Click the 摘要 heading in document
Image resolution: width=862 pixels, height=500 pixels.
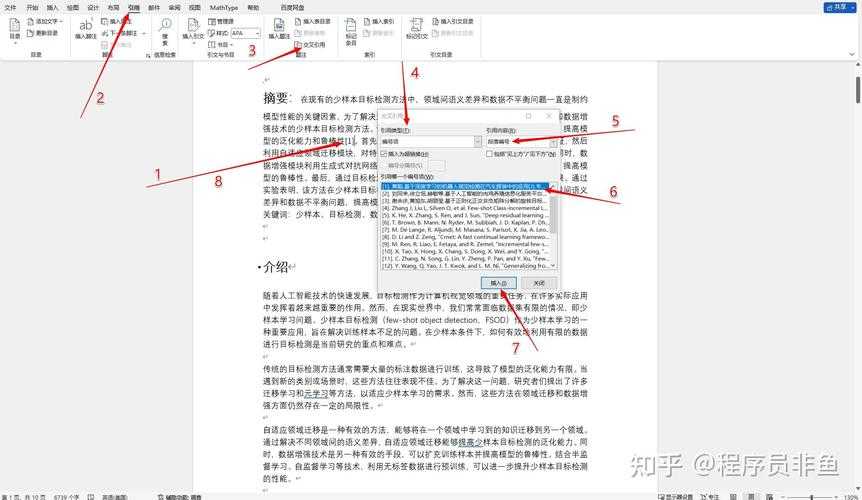(x=276, y=98)
